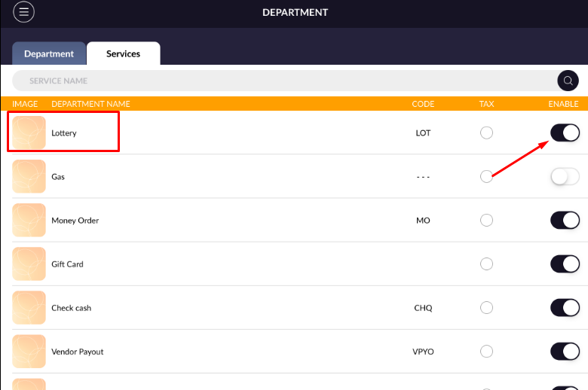The height and width of the screenshot is (390, 588).
Task: Click the Lottery department image
Action: (29, 133)
